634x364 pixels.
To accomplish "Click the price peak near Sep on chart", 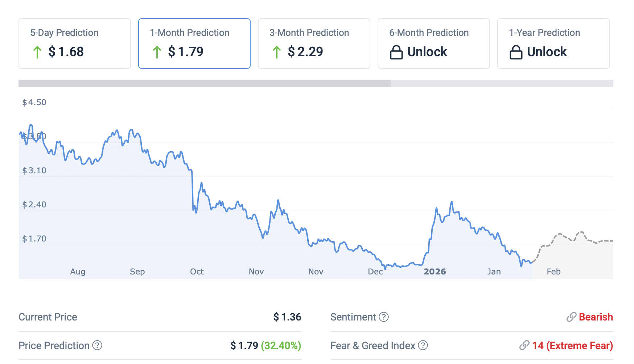I will (x=132, y=130).
